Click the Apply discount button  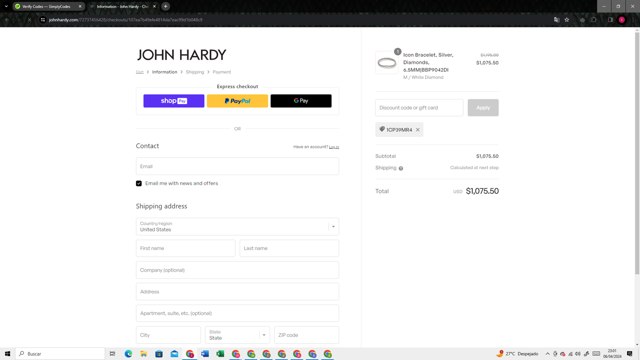point(483,108)
